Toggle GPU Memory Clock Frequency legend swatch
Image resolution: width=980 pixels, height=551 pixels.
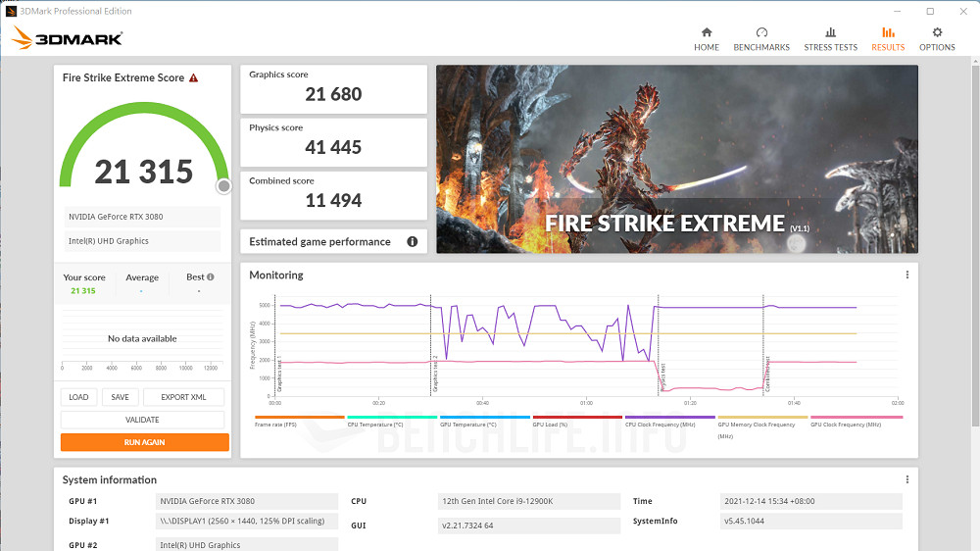[x=762, y=417]
